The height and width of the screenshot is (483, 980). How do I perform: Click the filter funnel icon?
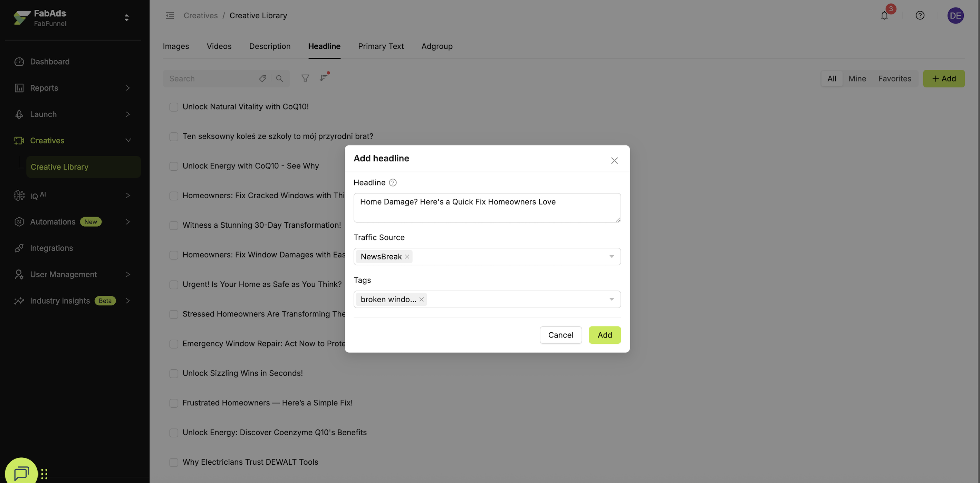tap(305, 78)
